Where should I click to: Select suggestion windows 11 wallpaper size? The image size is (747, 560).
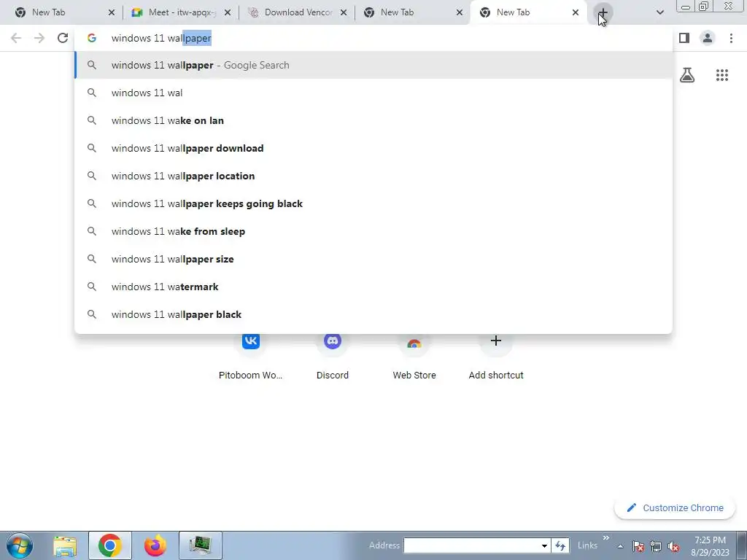point(373,259)
